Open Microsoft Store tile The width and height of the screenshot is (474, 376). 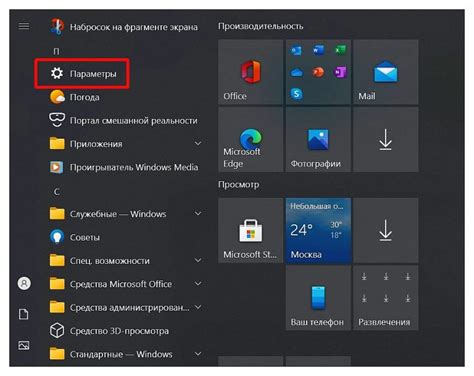pos(251,230)
